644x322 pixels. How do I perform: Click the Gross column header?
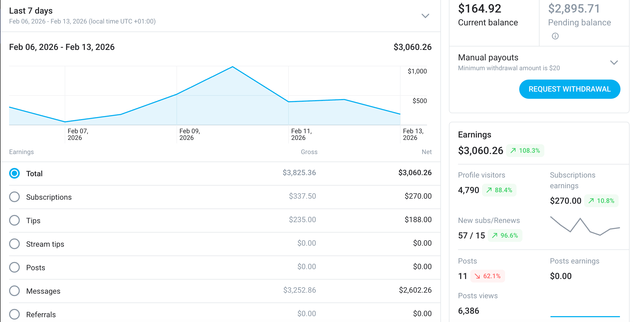click(309, 152)
